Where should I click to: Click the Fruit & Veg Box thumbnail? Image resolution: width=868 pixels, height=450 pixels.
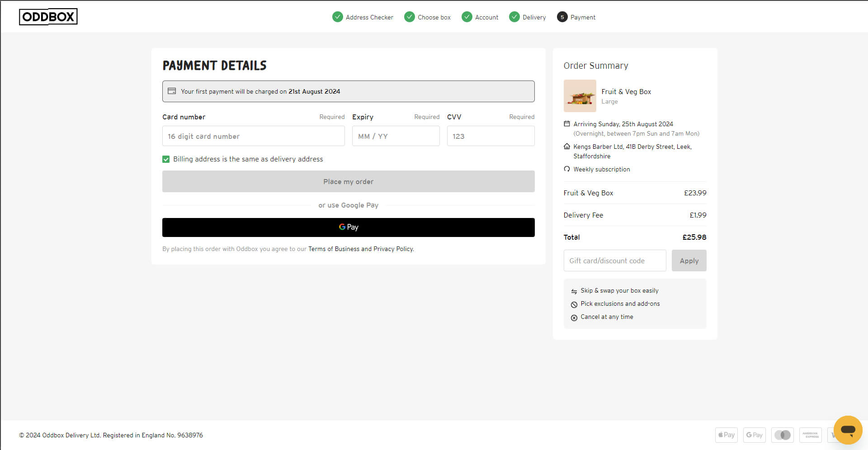pos(580,96)
